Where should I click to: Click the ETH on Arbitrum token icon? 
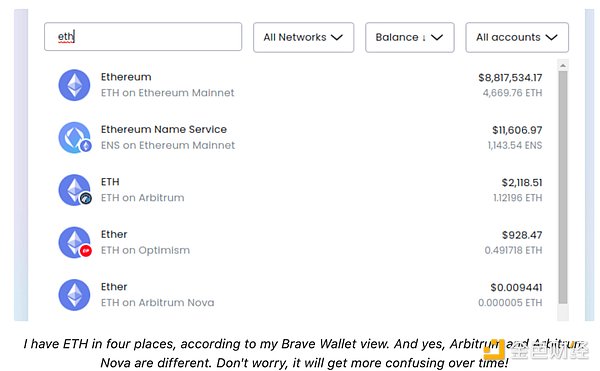[74, 190]
